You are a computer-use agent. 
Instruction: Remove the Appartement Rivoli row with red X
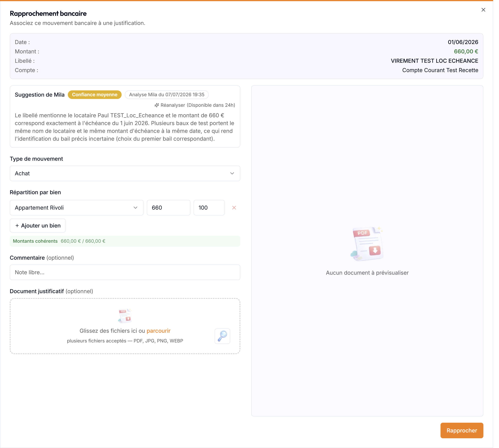pyautogui.click(x=234, y=208)
